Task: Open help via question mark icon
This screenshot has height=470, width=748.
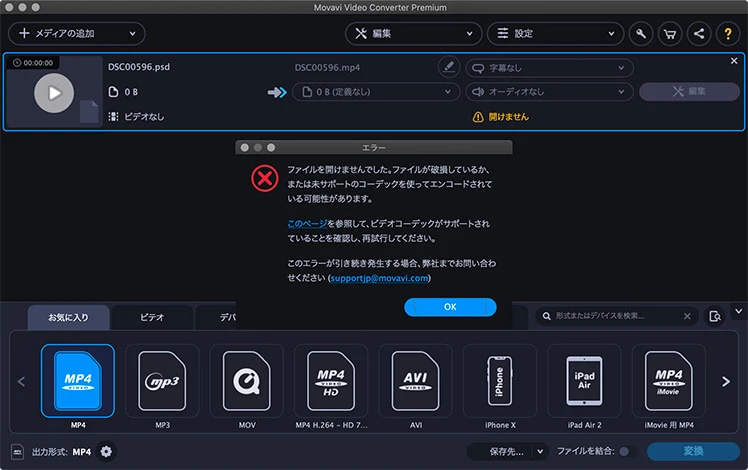Action: click(x=728, y=33)
